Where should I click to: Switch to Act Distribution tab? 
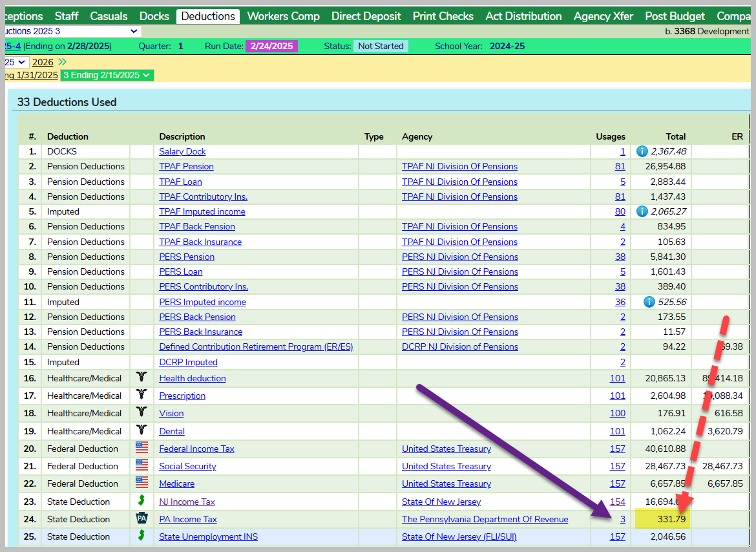pyautogui.click(x=523, y=16)
